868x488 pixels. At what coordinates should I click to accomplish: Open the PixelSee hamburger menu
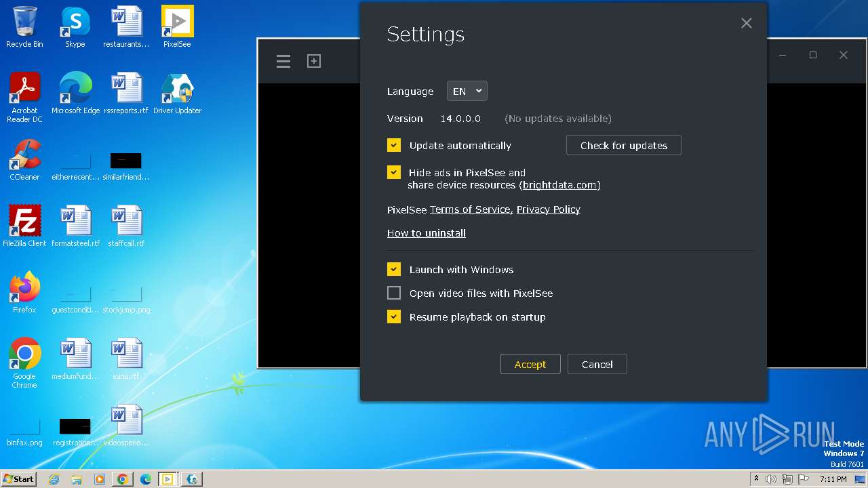pos(283,62)
